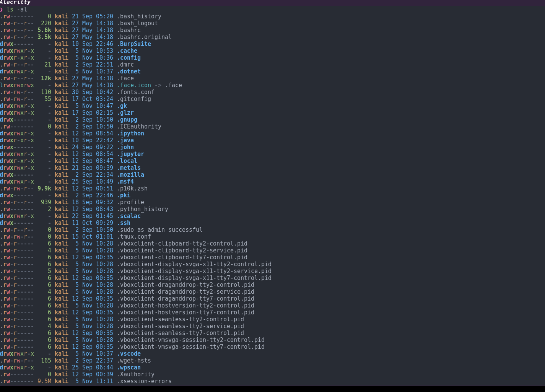The width and height of the screenshot is (545, 392).
Task: Click the 'ls -al' command text
Action: point(17,10)
